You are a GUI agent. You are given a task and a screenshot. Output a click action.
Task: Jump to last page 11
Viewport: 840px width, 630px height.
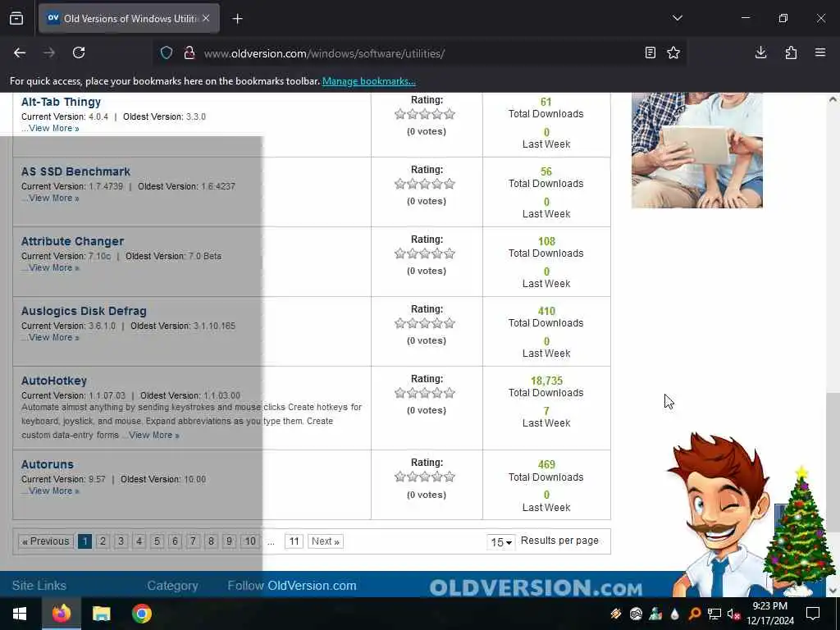click(x=294, y=541)
